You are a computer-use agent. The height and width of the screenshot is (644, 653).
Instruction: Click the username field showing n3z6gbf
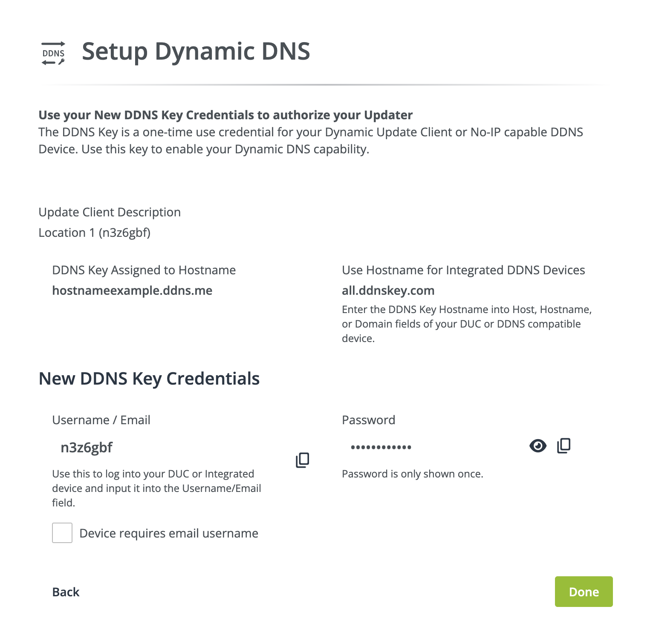[87, 447]
